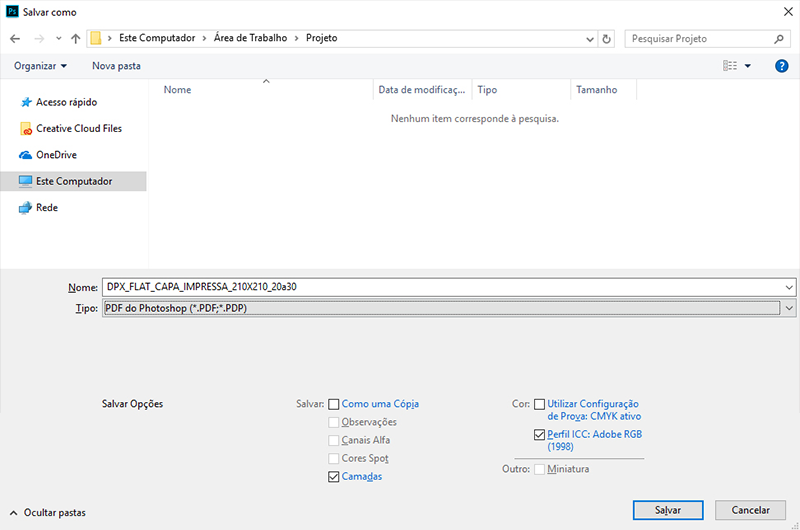Click the Up one level arrow
Image resolution: width=800 pixels, height=530 pixels.
point(77,39)
